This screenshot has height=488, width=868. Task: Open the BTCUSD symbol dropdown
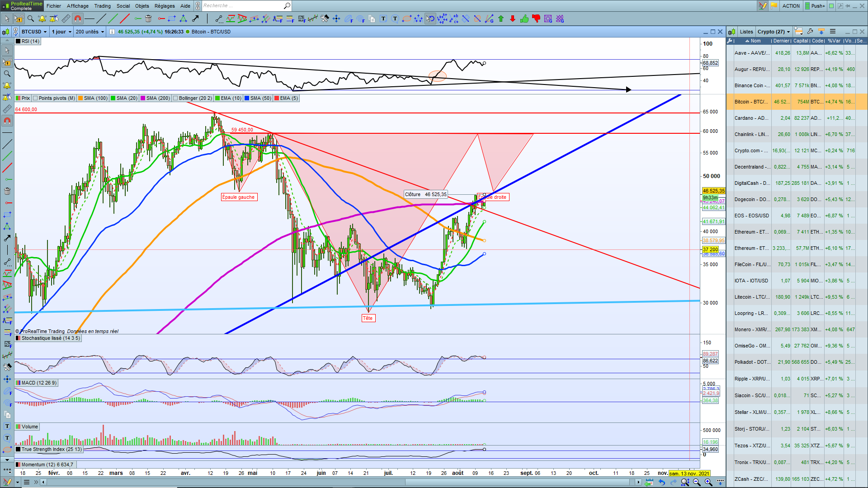(x=45, y=32)
